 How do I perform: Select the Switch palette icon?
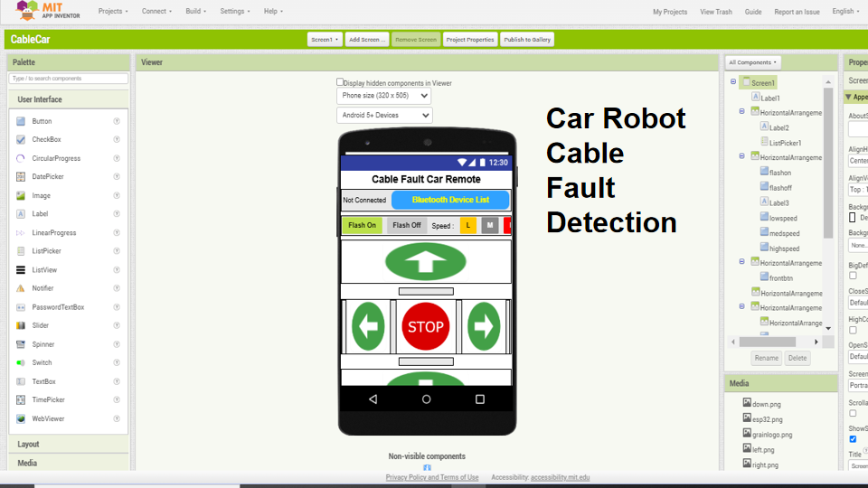point(21,362)
